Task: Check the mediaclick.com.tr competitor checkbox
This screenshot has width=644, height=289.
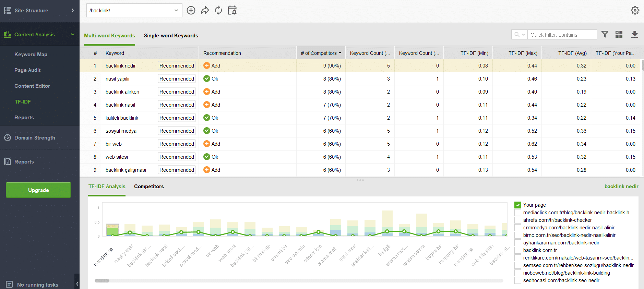Action: (x=518, y=213)
